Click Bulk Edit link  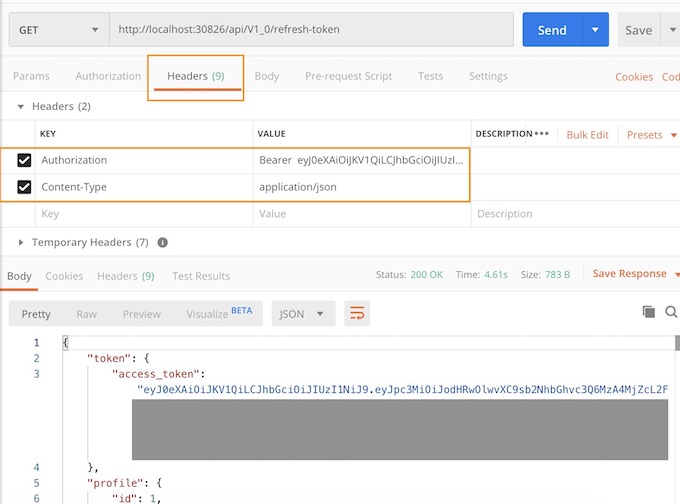pyautogui.click(x=587, y=135)
